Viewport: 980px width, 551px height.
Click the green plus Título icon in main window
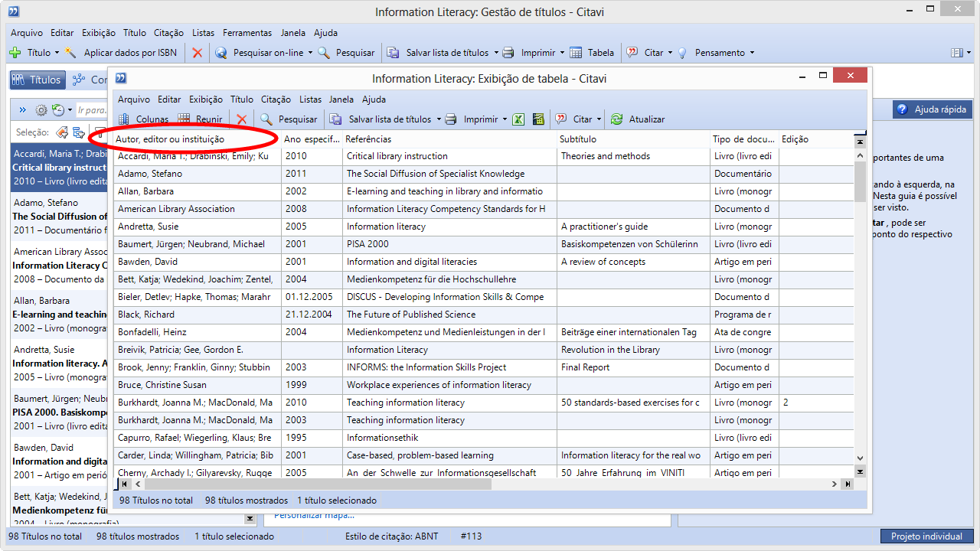click(15, 53)
